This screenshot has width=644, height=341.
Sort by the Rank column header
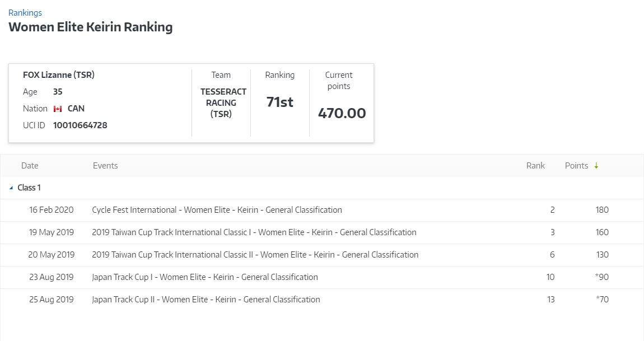point(535,166)
